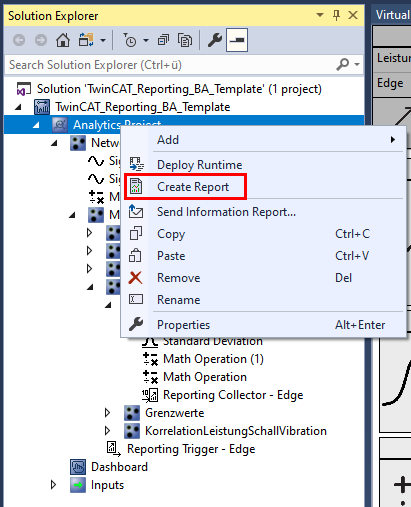
Task: Click the red Remove X icon
Action: (x=135, y=278)
